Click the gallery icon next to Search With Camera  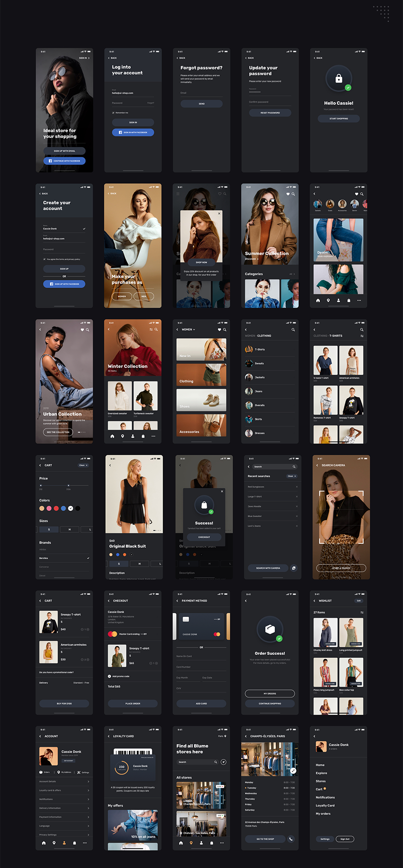(x=294, y=568)
